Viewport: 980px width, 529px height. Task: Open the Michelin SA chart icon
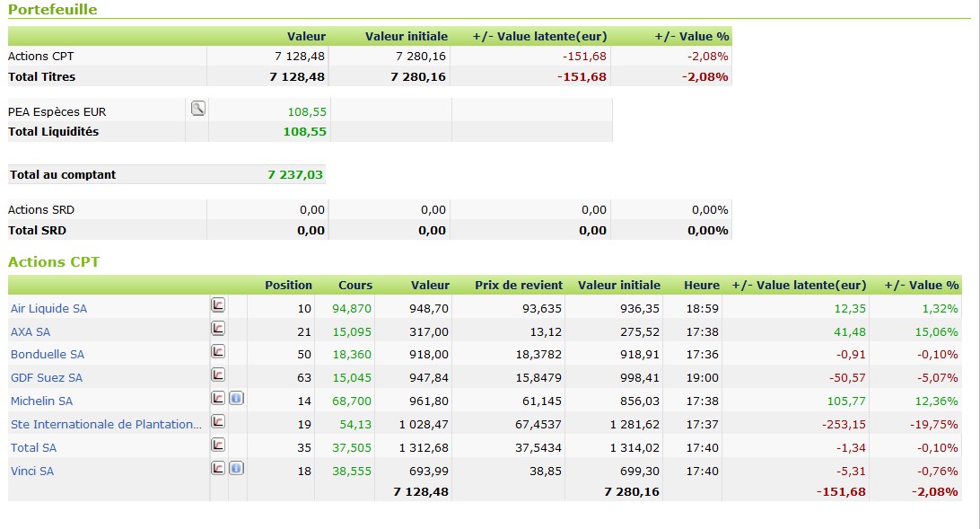(218, 398)
